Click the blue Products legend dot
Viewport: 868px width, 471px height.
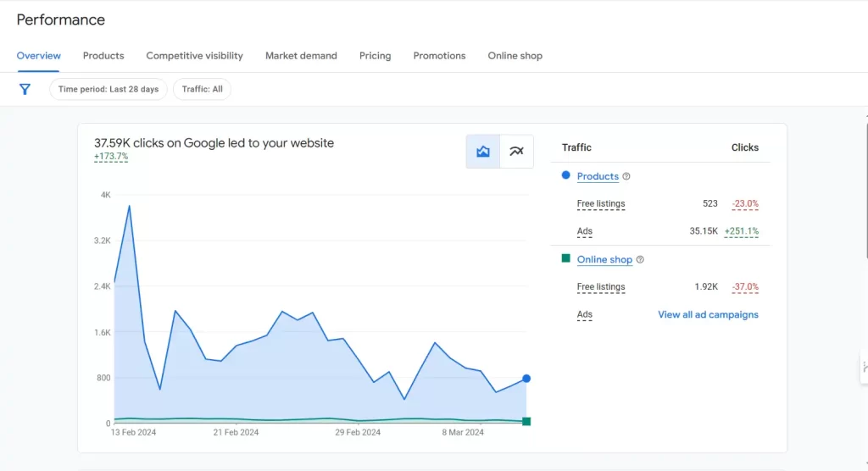tap(565, 175)
